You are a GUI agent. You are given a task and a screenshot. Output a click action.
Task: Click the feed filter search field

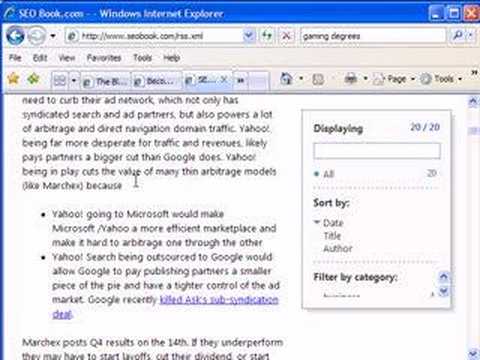click(x=377, y=151)
